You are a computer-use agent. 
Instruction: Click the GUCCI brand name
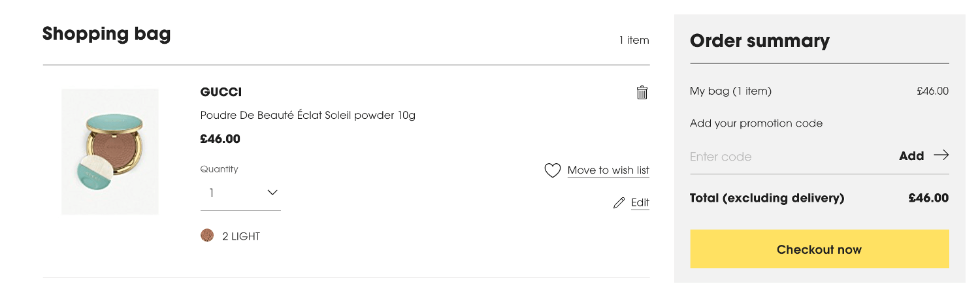(221, 92)
